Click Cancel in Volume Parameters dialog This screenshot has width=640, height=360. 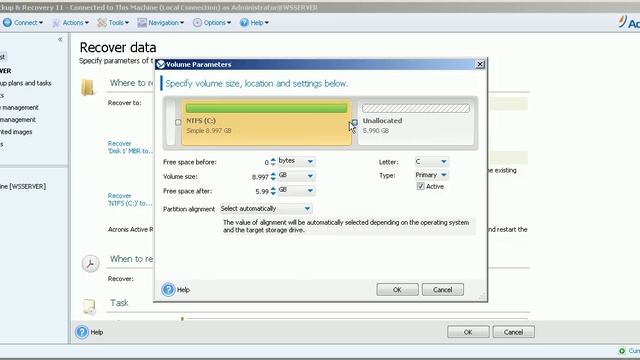(x=442, y=289)
